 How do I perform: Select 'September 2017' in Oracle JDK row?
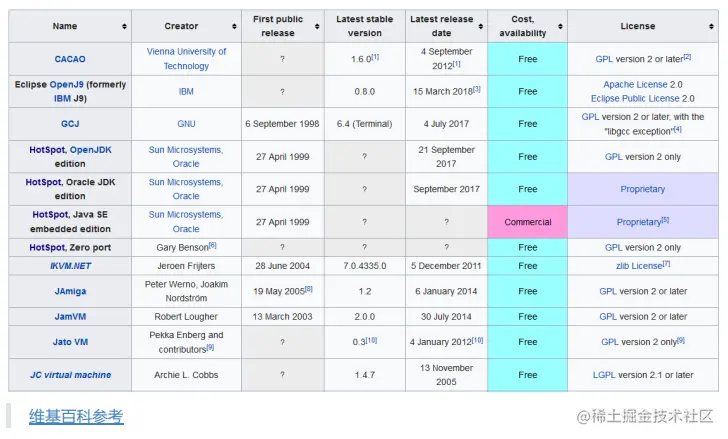click(446, 189)
